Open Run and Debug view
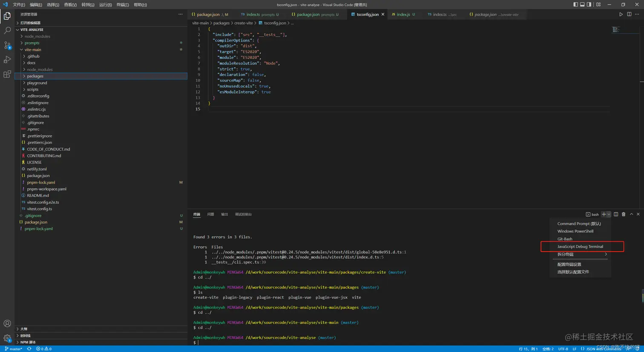 tap(7, 60)
